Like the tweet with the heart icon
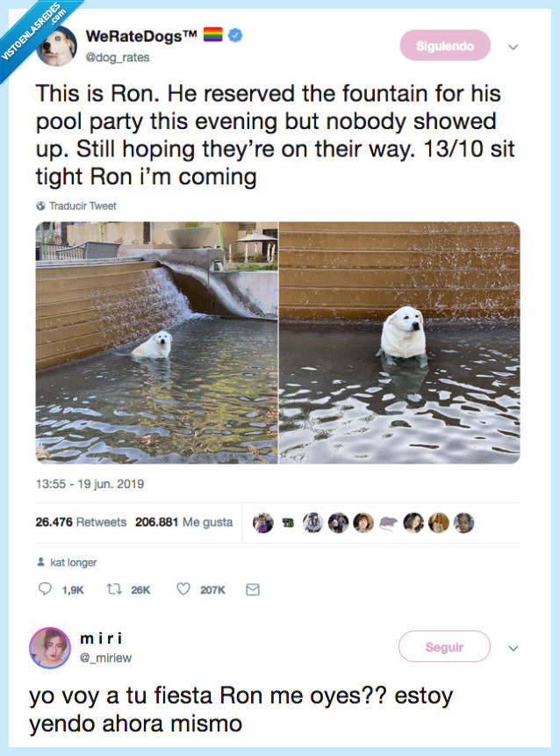This screenshot has width=560, height=756. (183, 588)
